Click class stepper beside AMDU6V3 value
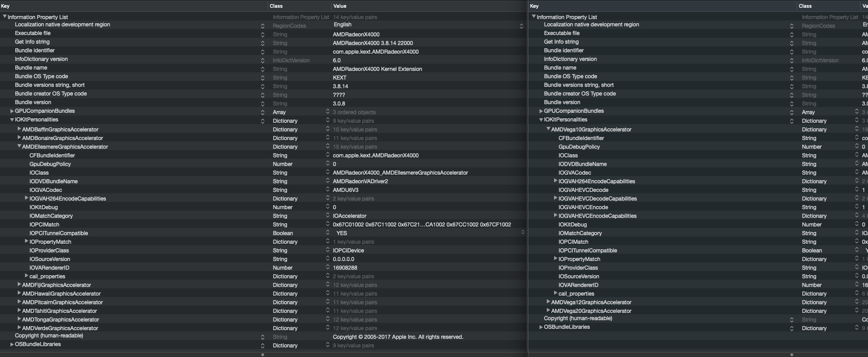 (328, 190)
